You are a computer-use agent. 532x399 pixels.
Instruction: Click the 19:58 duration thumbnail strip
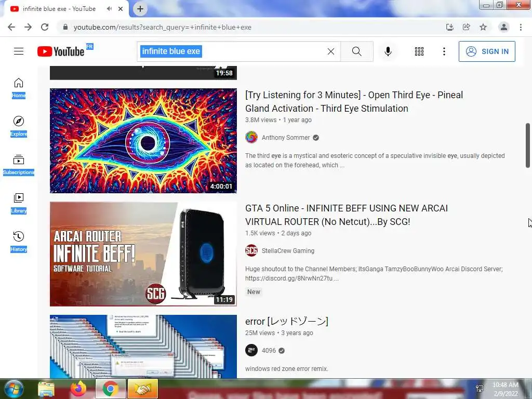point(143,73)
